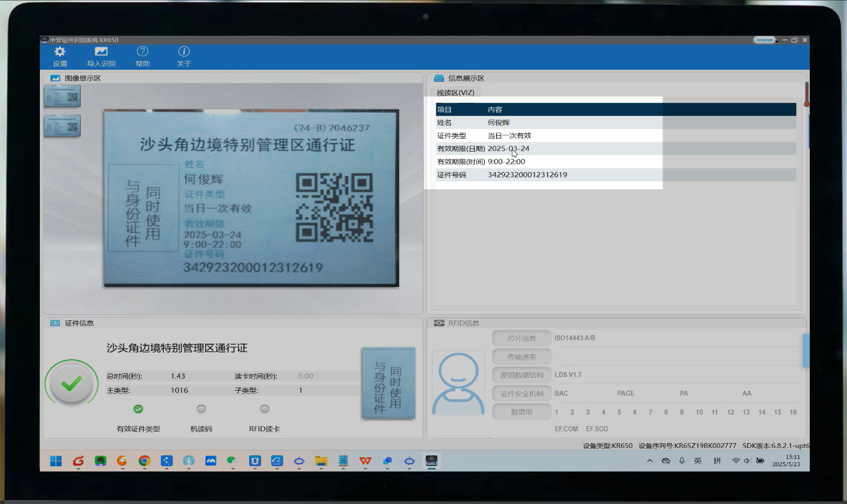Screen dimensions: 847x504
Task: Click the 项目 column header
Action: (445, 110)
